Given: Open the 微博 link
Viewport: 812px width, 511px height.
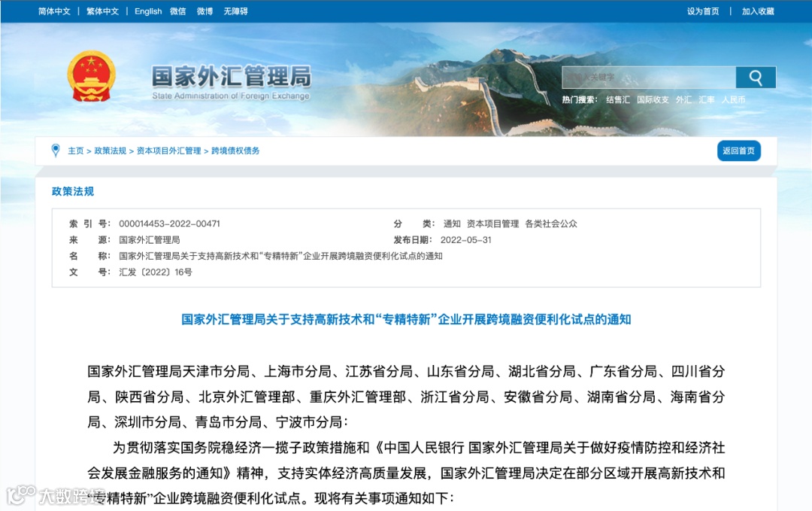Looking at the screenshot, I should [205, 11].
